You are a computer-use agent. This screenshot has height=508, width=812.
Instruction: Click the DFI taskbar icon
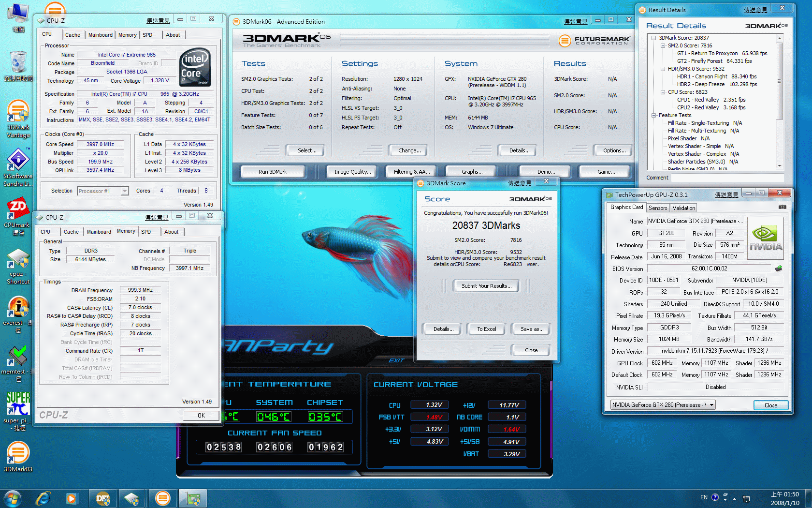click(x=102, y=498)
